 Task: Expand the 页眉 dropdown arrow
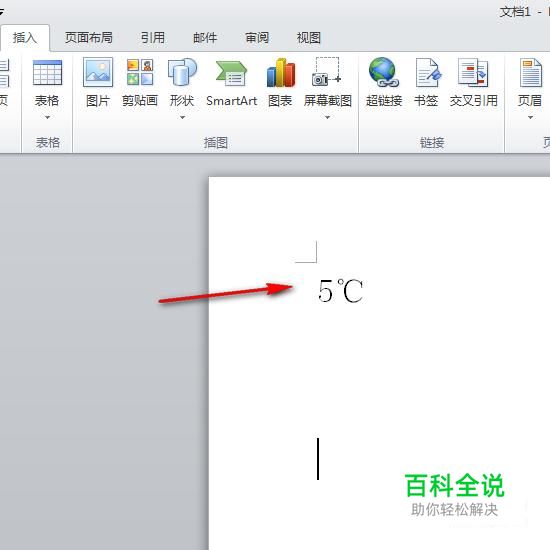[x=530, y=117]
